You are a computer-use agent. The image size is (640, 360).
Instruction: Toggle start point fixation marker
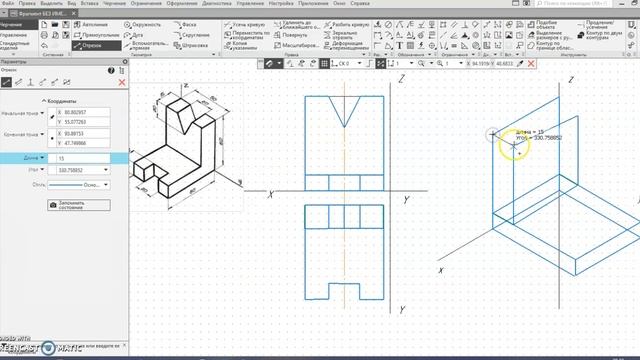[x=52, y=117]
